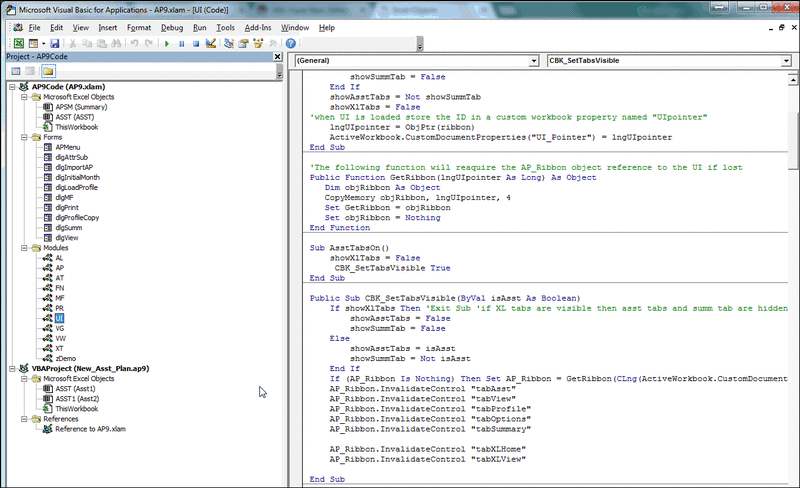
Task: Collapse the Forms folder
Action: (x=24, y=137)
